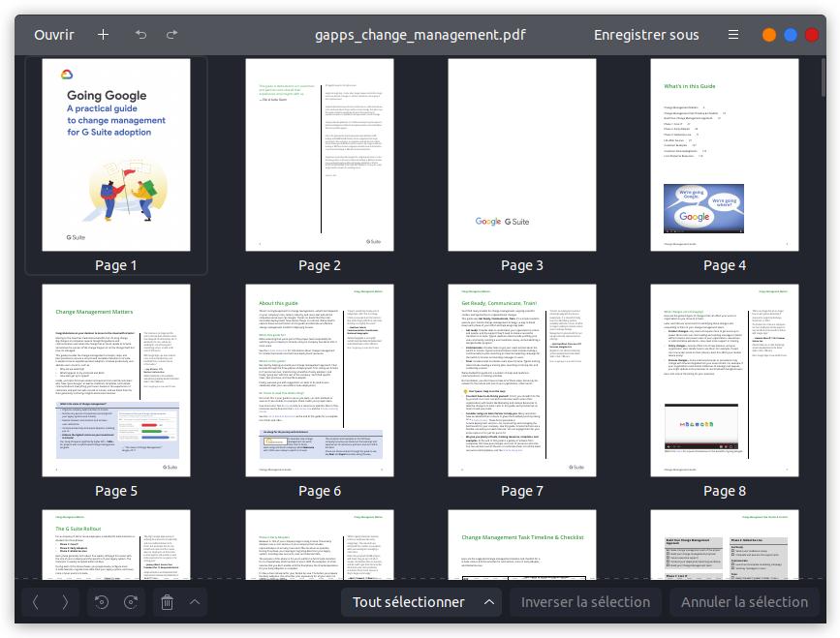Select Page 5 Change Management Matters thumbnail
The width and height of the screenshot is (840, 638).
tap(116, 380)
